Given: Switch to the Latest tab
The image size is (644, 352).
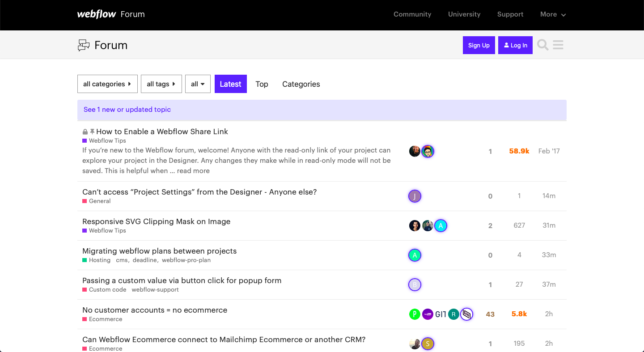Looking at the screenshot, I should pyautogui.click(x=231, y=84).
